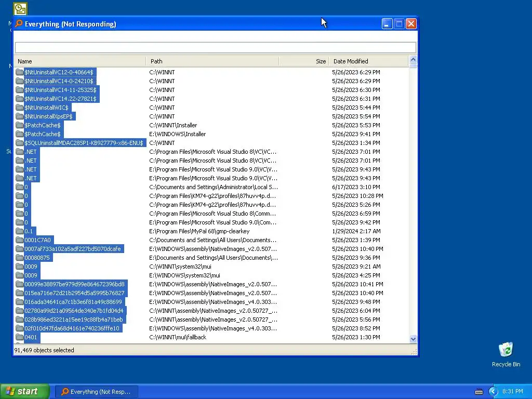Maximize the Everything window
Screen dimensions: 532x399
[399, 24]
